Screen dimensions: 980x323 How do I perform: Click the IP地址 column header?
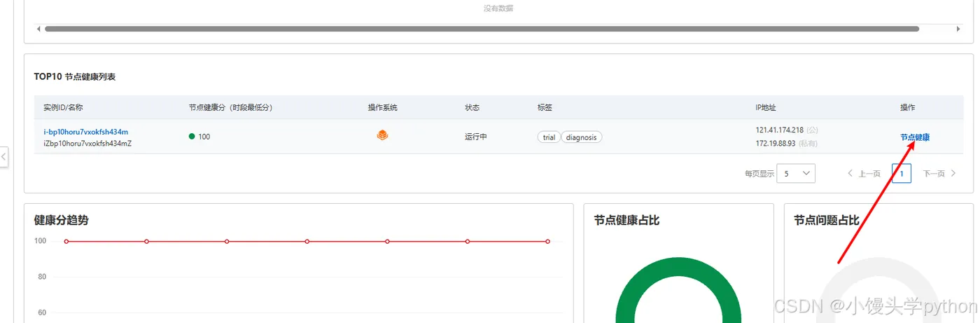[766, 108]
